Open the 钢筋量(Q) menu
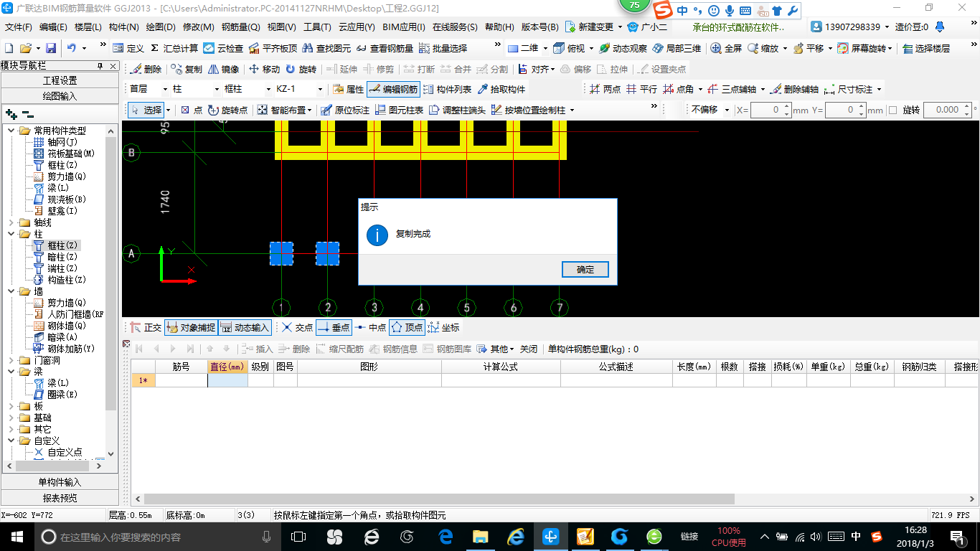980x551 pixels. pos(240,27)
